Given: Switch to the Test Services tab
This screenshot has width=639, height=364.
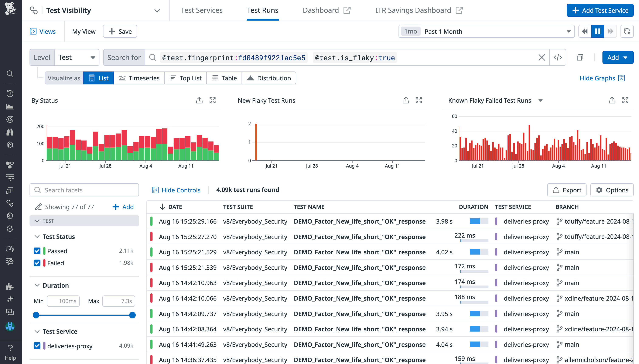Looking at the screenshot, I should point(201,10).
